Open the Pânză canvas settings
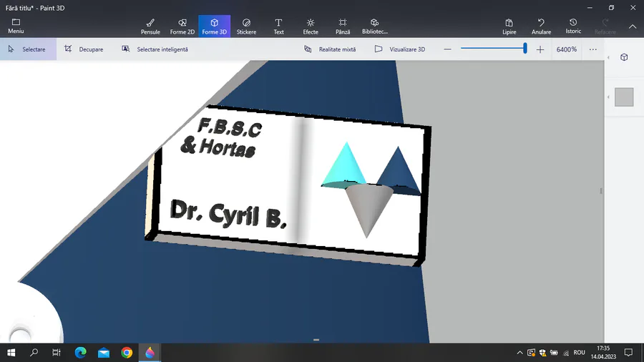The width and height of the screenshot is (644, 362). (x=343, y=26)
